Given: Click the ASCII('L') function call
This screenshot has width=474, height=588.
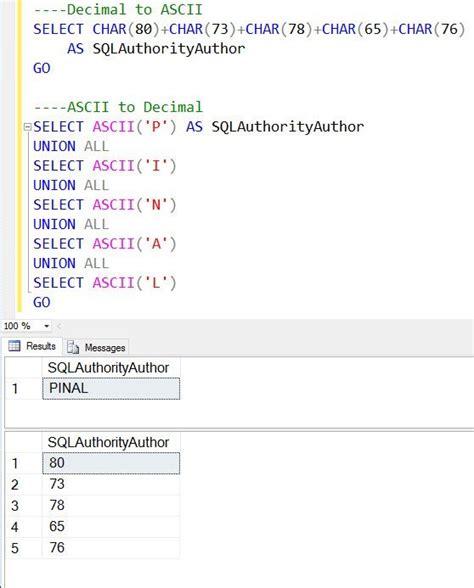Looking at the screenshot, I should [x=134, y=283].
